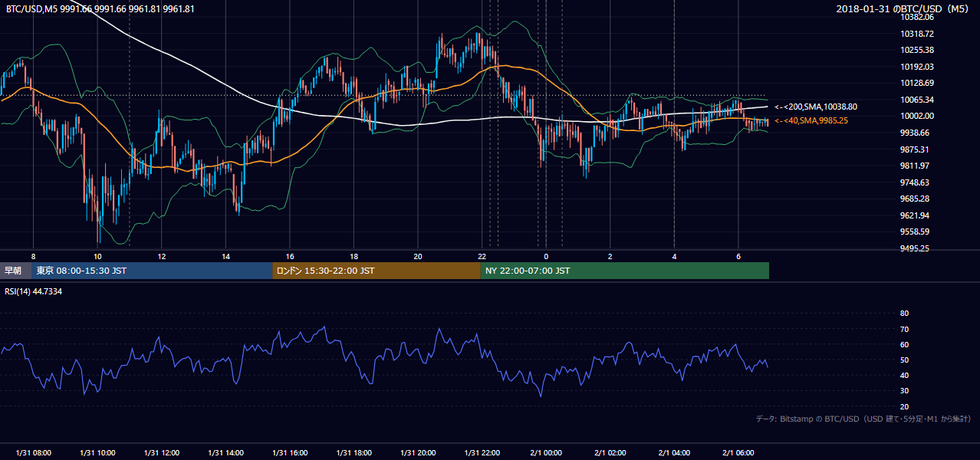Click the 1/31 22:00 date label
The width and height of the screenshot is (980, 460).
(482, 453)
